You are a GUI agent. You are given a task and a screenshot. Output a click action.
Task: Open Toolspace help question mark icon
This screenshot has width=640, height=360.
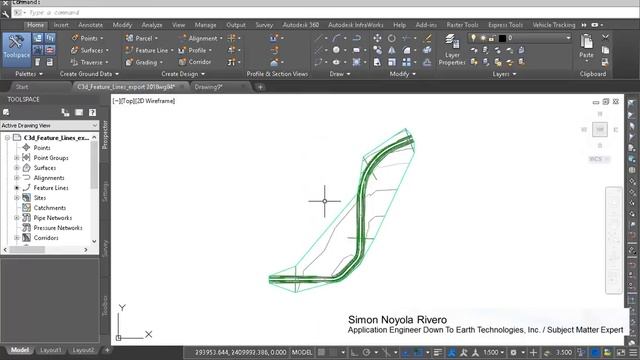[x=92, y=112]
